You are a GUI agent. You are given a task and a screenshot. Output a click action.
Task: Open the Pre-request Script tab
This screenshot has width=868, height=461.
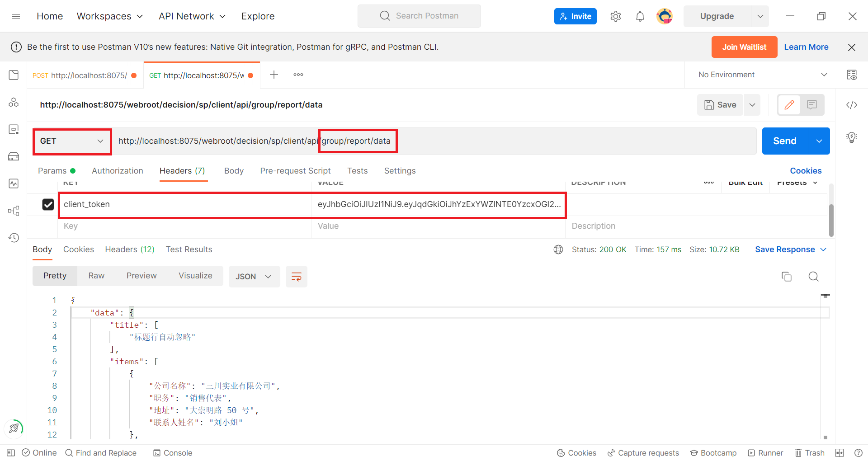(x=296, y=171)
